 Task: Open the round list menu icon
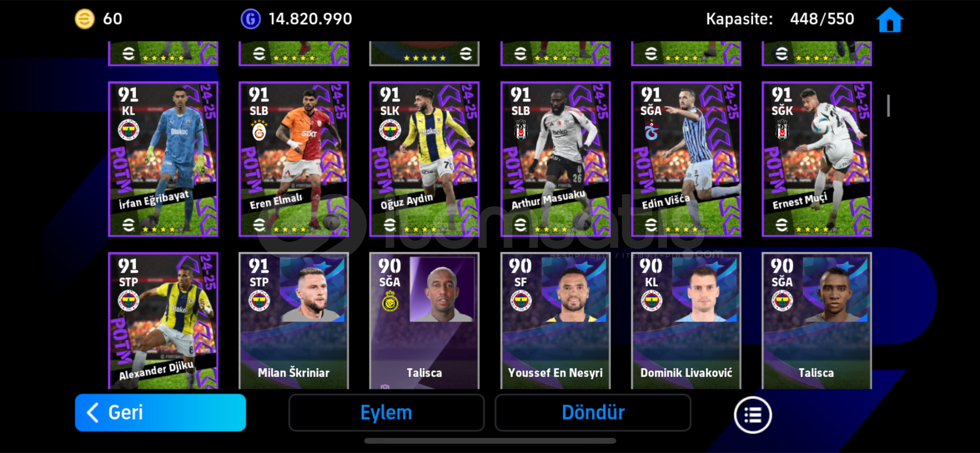753,415
